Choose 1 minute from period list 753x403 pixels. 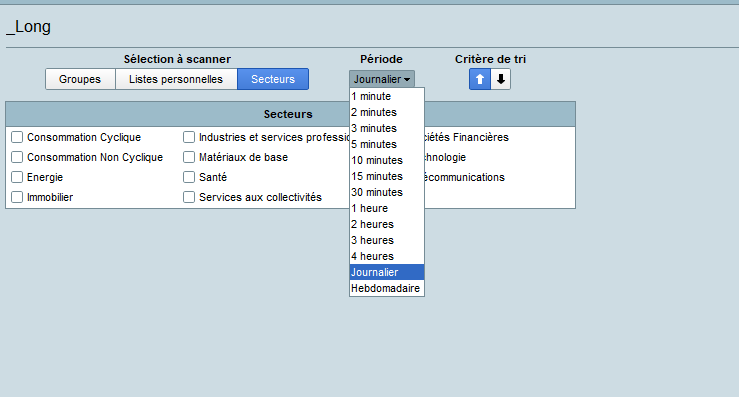pyautogui.click(x=372, y=96)
